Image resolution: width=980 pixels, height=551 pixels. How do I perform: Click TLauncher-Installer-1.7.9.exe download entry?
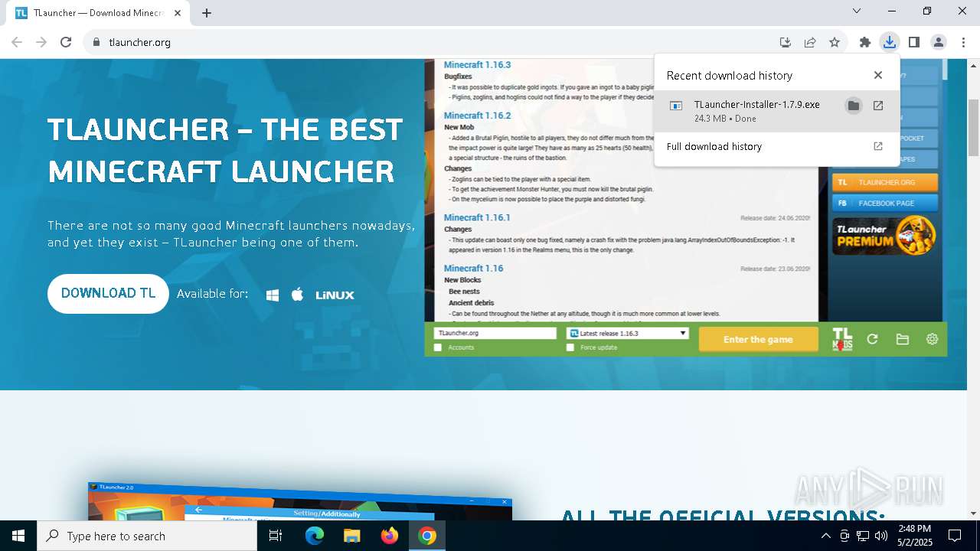[x=776, y=112]
